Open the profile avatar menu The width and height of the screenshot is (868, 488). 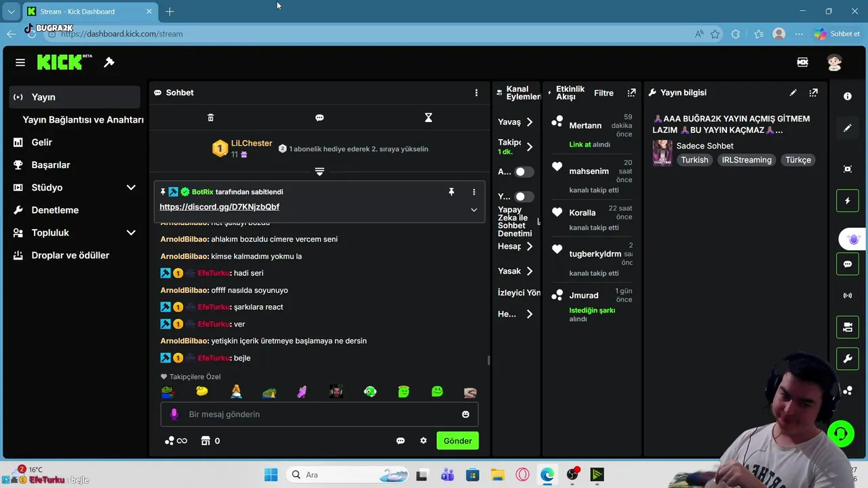(835, 62)
